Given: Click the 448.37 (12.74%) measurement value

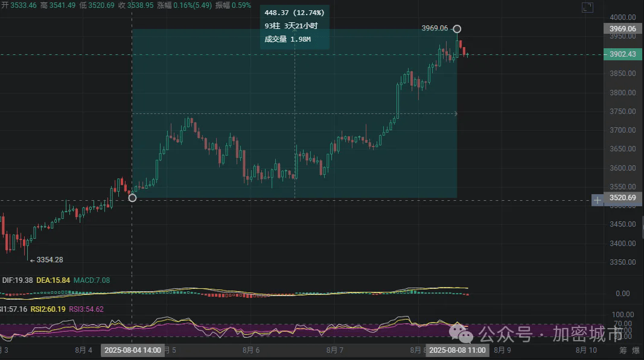Looking at the screenshot, I should click(295, 13).
